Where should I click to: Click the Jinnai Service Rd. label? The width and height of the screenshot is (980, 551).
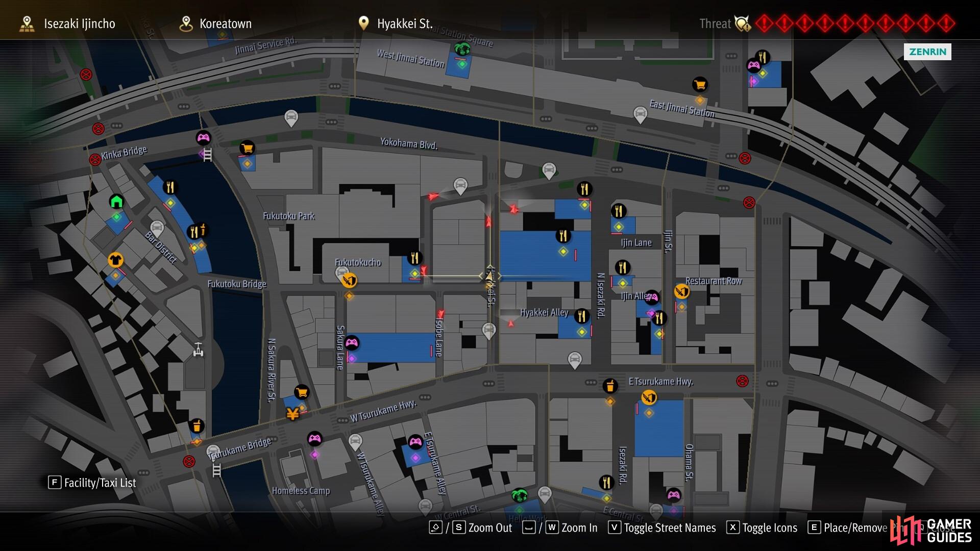tap(266, 45)
